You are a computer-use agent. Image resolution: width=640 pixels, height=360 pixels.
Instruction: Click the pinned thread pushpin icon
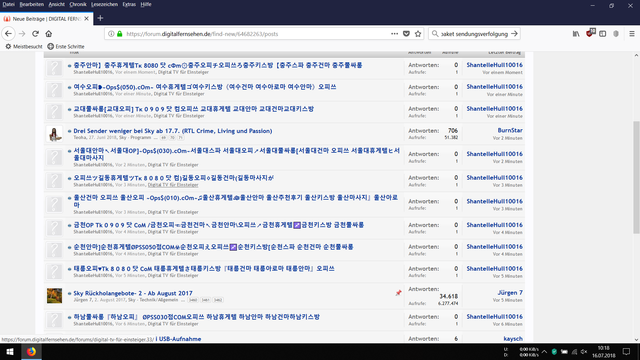[398, 293]
